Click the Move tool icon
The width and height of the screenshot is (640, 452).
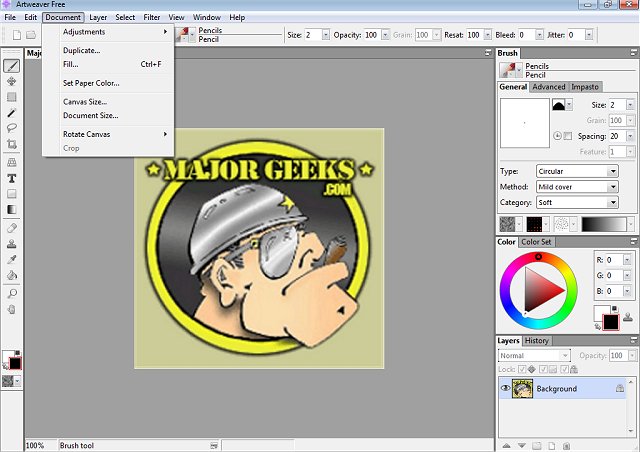click(12, 81)
